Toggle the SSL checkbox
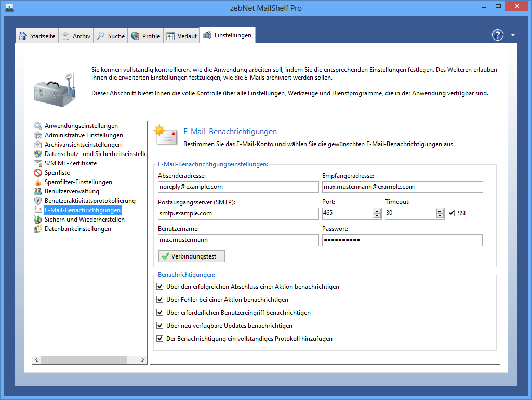This screenshot has height=400, width=532. [451, 213]
